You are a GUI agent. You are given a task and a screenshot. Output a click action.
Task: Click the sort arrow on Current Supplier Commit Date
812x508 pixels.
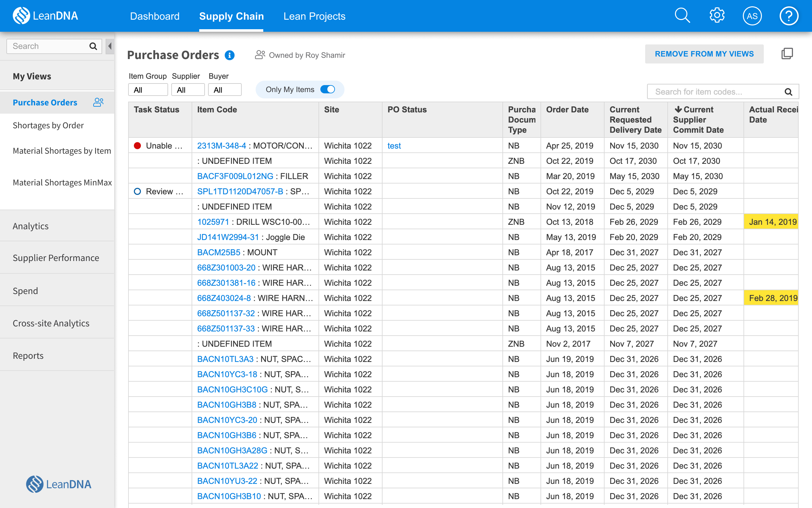pyautogui.click(x=678, y=110)
